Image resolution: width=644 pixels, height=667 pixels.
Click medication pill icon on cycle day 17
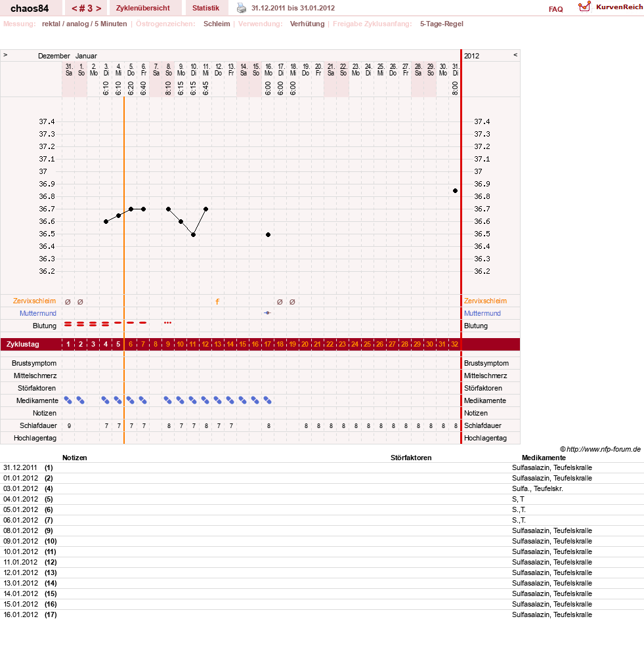268,400
